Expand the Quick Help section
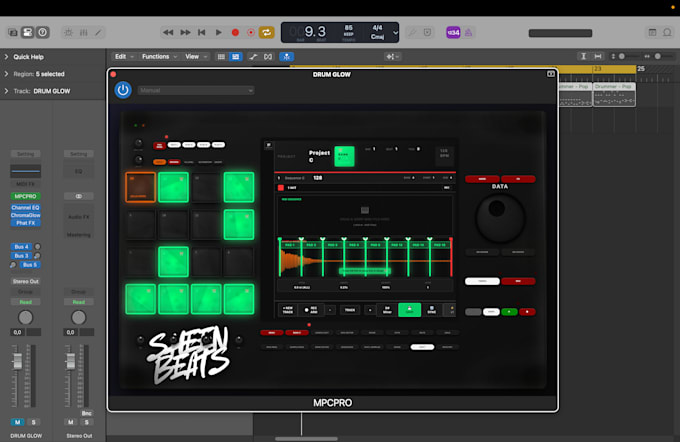The width and height of the screenshot is (680, 442). [6, 57]
